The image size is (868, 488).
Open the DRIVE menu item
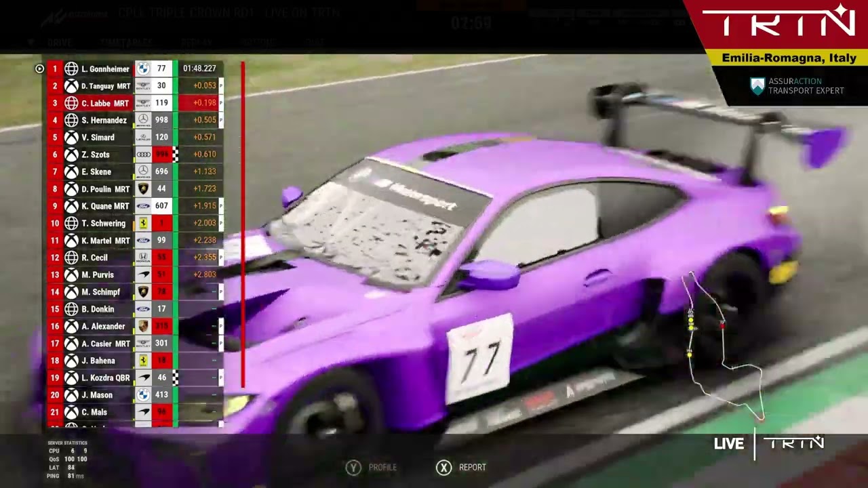[x=60, y=43]
